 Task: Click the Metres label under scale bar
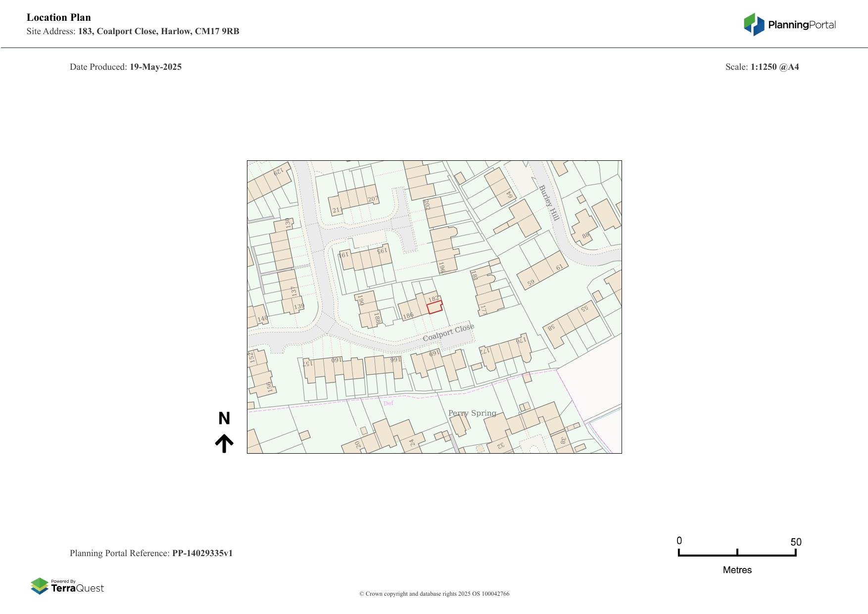[x=737, y=570]
